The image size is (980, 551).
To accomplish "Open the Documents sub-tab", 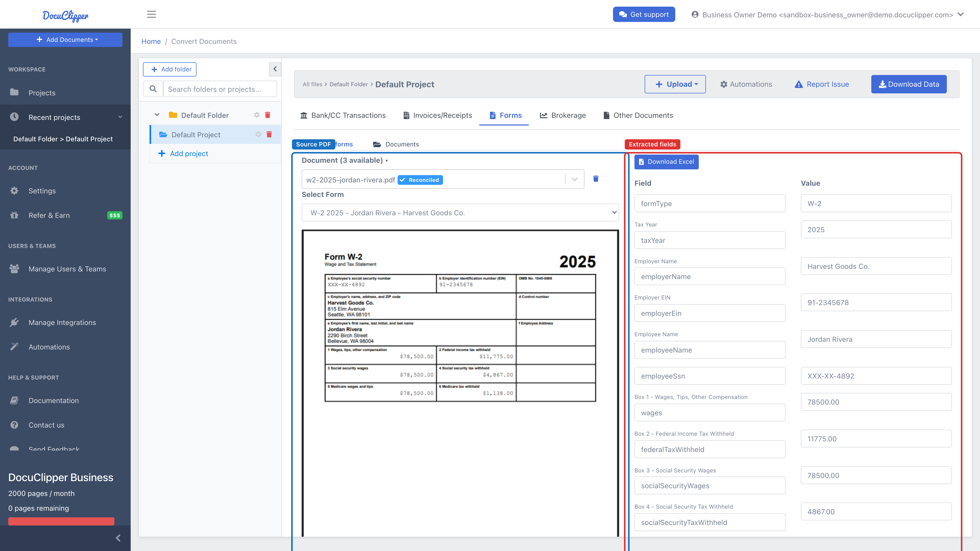I will pos(396,144).
